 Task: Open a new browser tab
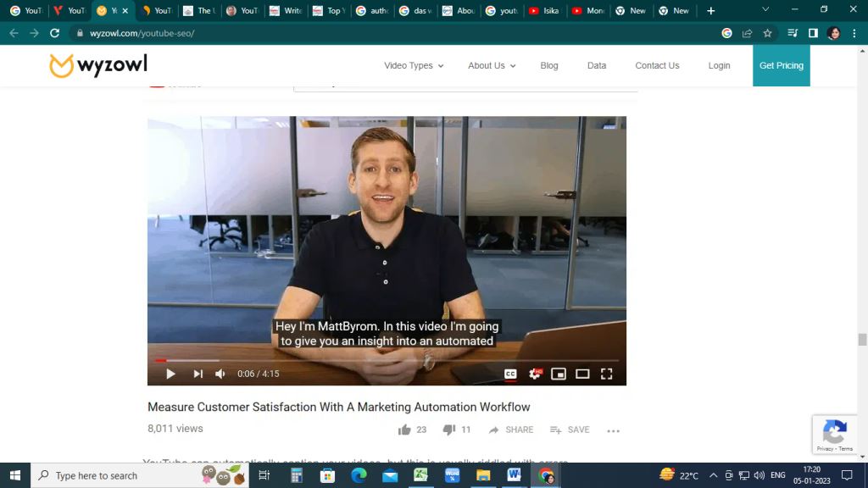pos(711,10)
